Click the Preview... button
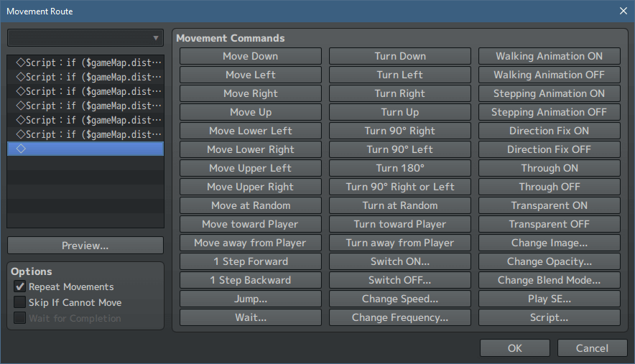635x364 pixels. pos(85,246)
